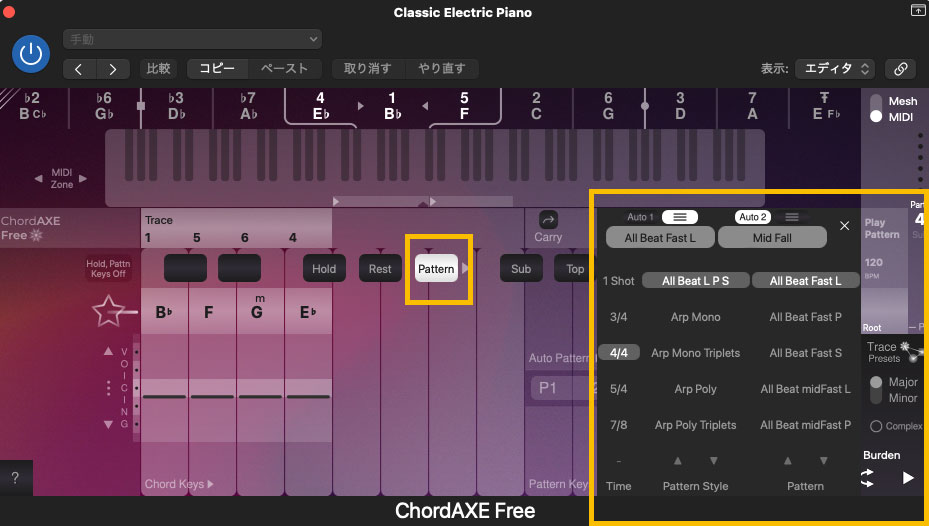This screenshot has height=526, width=929.
Task: Select 3/4 time signature
Action: pos(619,317)
